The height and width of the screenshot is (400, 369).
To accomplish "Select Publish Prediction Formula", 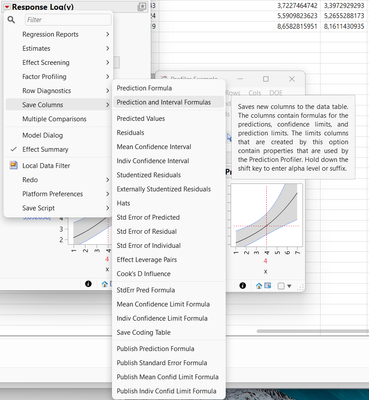I will pos(169,349).
